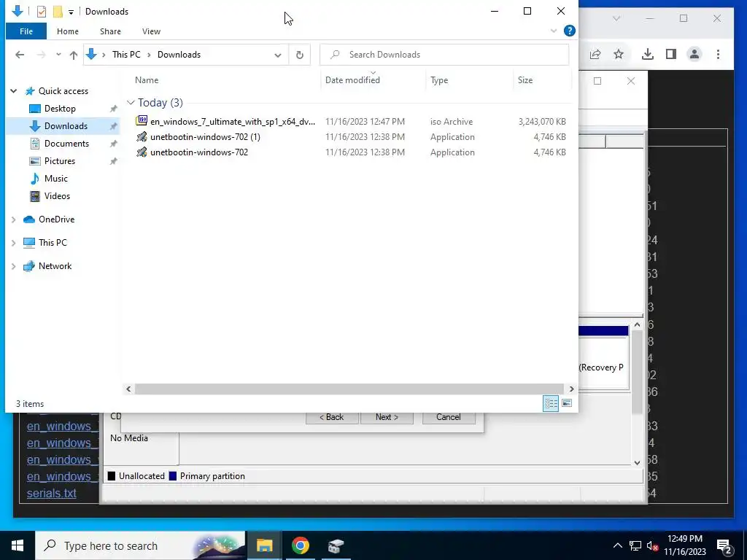Open the recent locations dropdown arrow
The image size is (747, 560).
[58, 55]
